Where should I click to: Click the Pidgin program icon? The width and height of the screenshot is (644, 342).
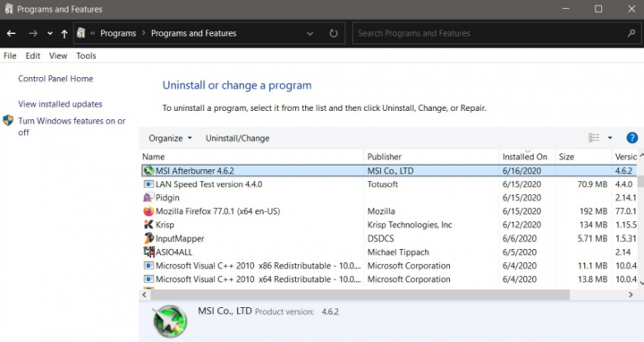[x=148, y=197]
